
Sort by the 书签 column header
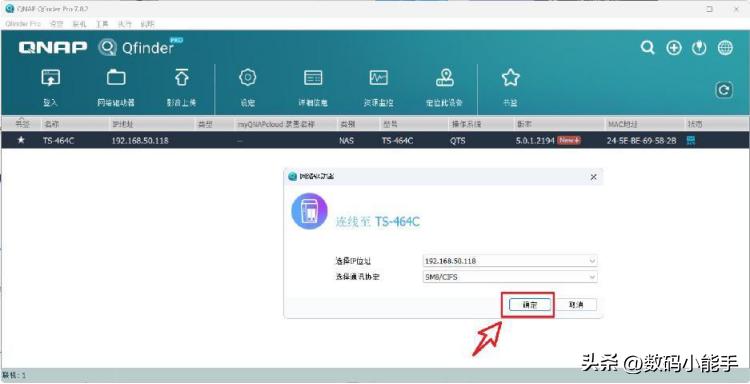(22, 124)
